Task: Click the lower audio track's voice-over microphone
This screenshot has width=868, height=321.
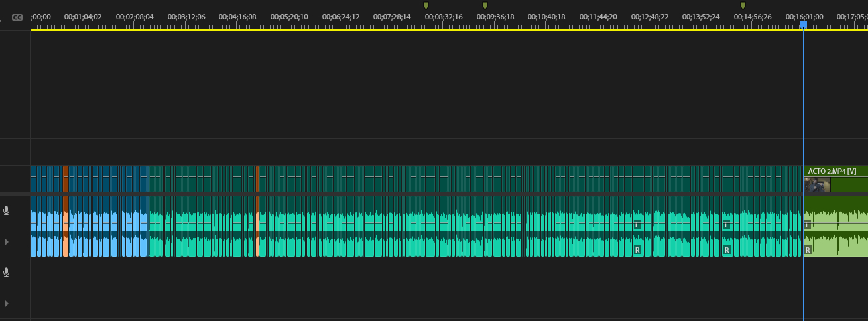Action: click(7, 272)
